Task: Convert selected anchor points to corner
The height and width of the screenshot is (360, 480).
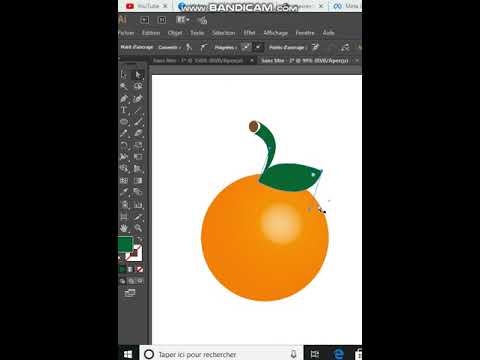Action: click(x=189, y=47)
